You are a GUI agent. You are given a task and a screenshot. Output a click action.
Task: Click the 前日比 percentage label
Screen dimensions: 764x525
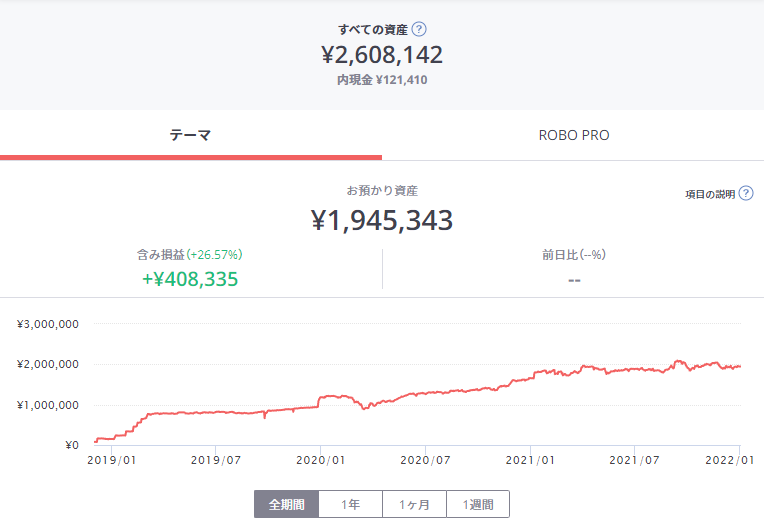574,255
